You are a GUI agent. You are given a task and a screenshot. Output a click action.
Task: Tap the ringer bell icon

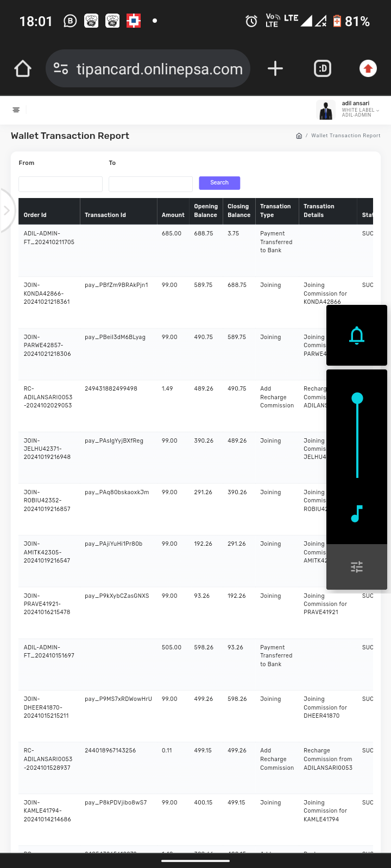click(x=357, y=335)
